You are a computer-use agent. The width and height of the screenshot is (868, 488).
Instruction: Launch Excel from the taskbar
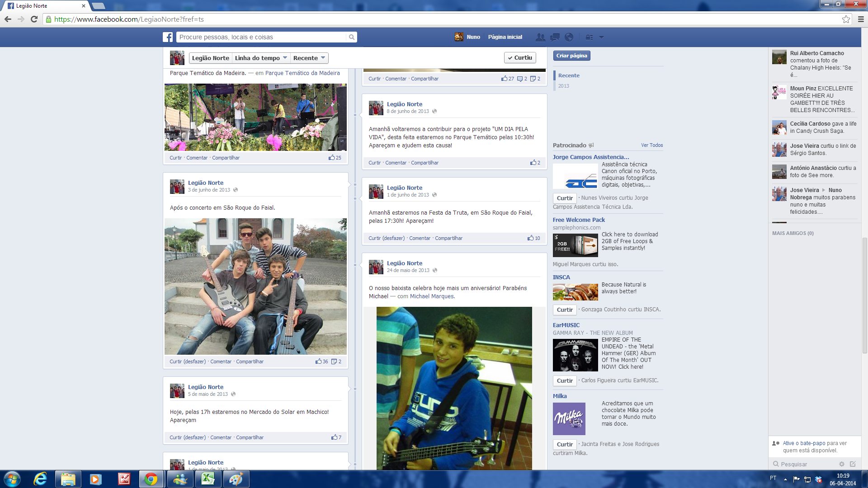click(208, 479)
